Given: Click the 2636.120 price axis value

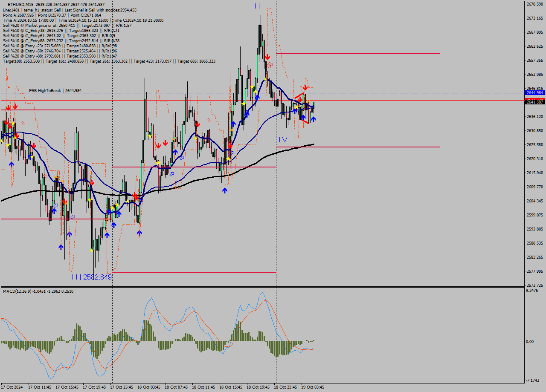Looking at the screenshot, I should pyautogui.click(x=535, y=117).
